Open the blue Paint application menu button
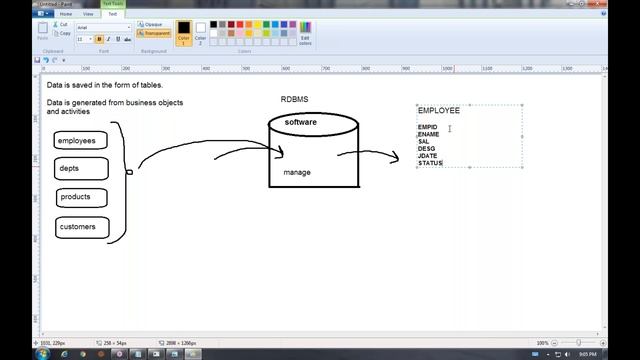 43,13
